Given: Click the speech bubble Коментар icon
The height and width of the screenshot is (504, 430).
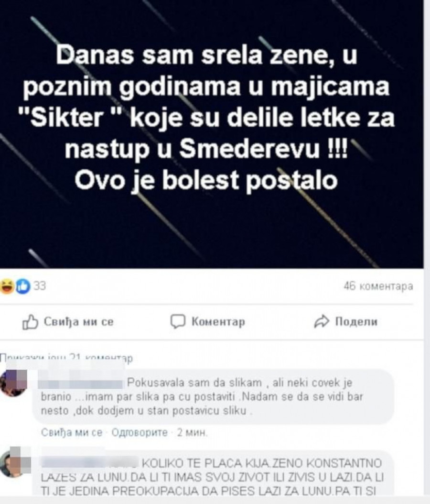Looking at the screenshot, I should (x=178, y=321).
